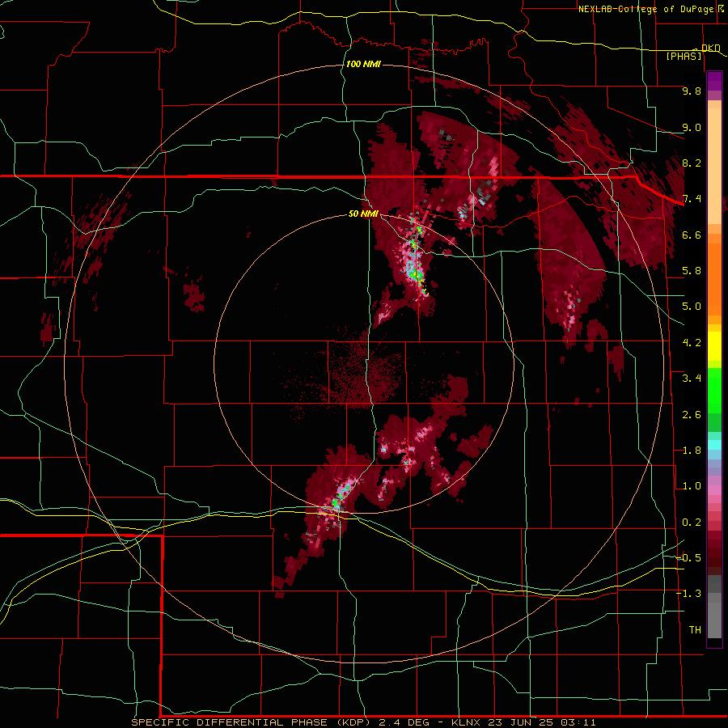Click the 0.2 value on the color scale

692,523
